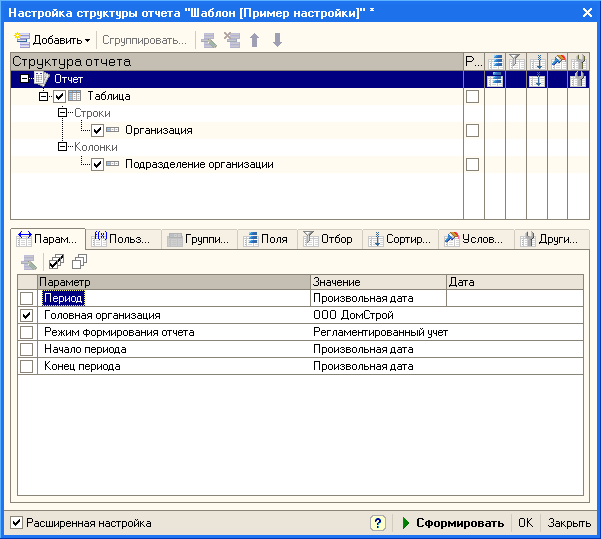
Task: Click the other settings icon in Отчет row
Action: coord(578,79)
